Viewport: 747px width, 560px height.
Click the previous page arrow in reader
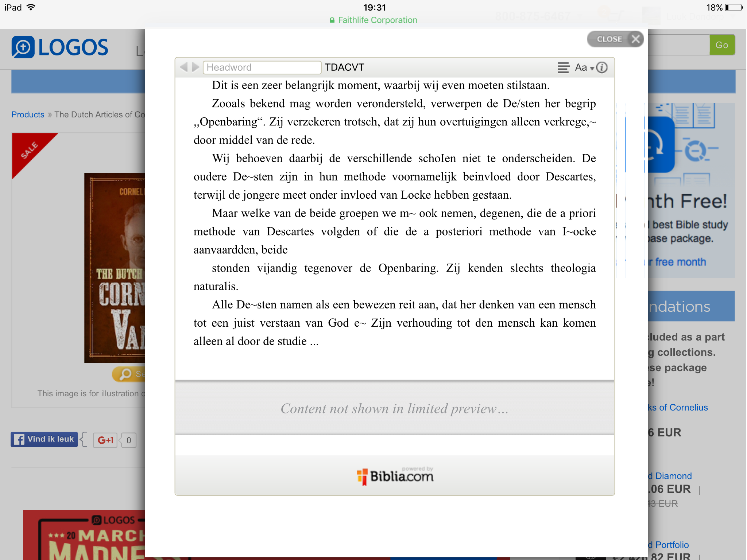click(184, 67)
